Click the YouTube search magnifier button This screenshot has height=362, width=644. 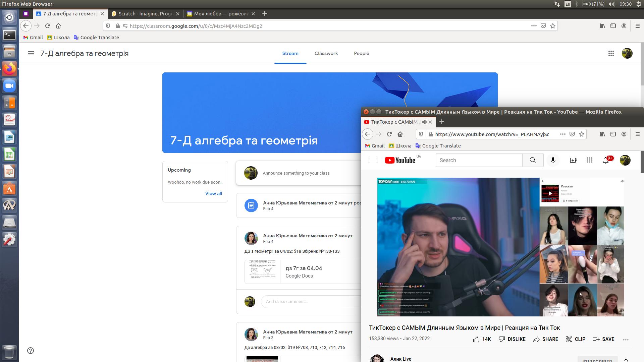tap(533, 160)
